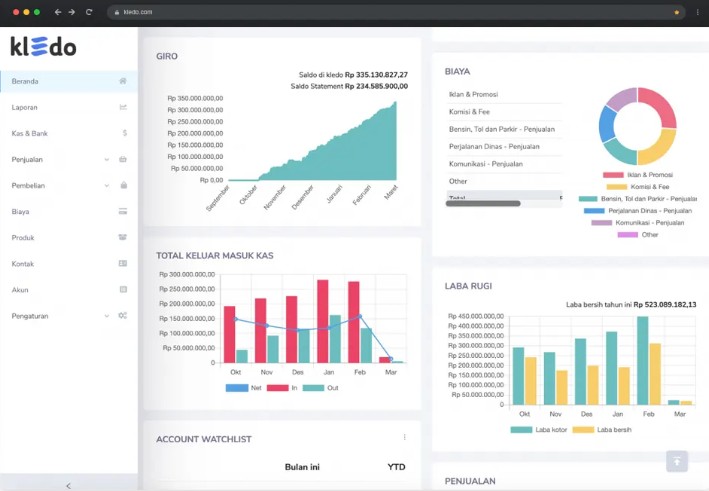Image resolution: width=709 pixels, height=491 pixels.
Task: Open Laporan chart icon in sidebar
Action: pyautogui.click(x=123, y=107)
